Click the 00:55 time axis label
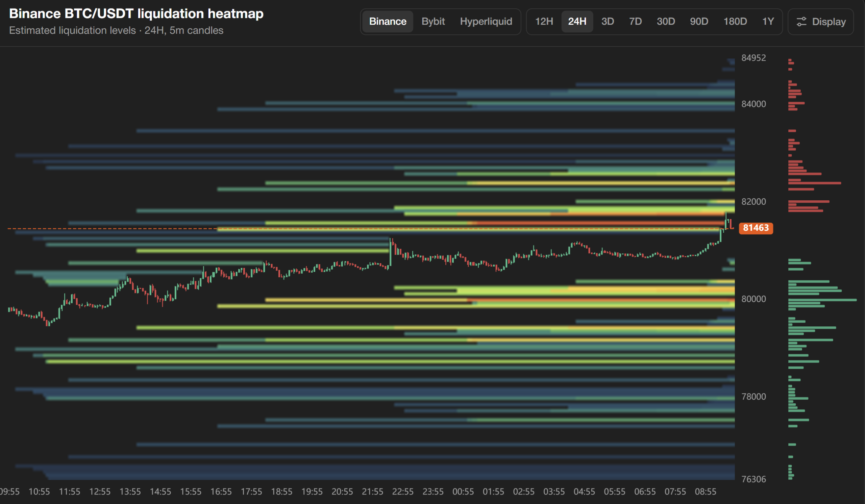Viewport: 865px width, 504px height. pos(463,492)
